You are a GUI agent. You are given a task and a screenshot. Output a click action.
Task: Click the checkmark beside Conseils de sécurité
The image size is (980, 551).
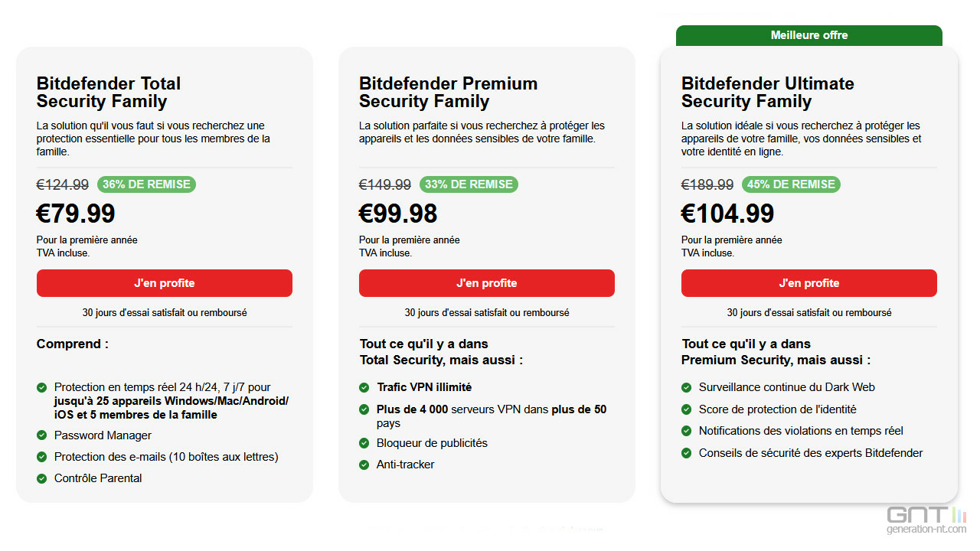(x=687, y=453)
